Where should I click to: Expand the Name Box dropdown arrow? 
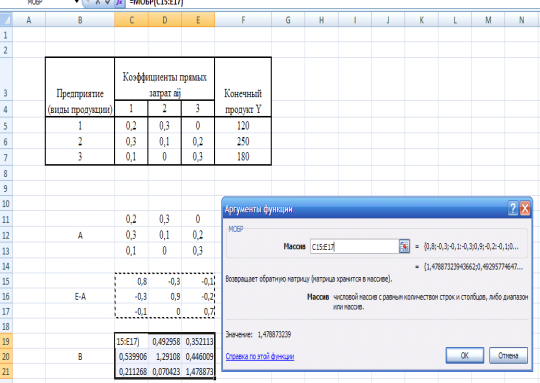click(77, 2)
